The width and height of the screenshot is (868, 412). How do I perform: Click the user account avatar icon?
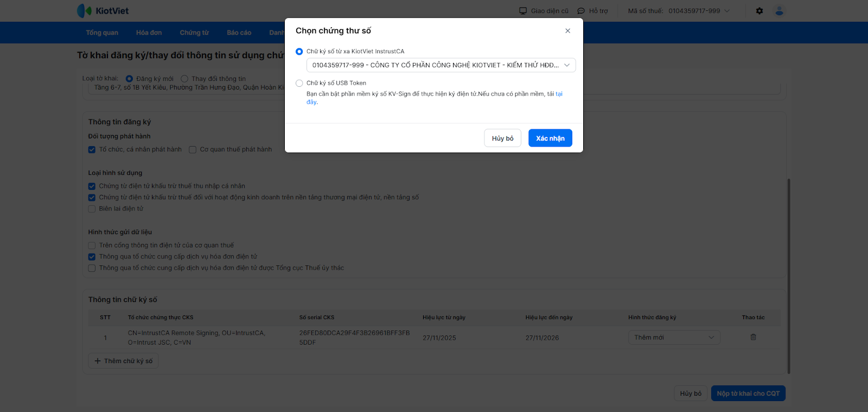coord(780,11)
